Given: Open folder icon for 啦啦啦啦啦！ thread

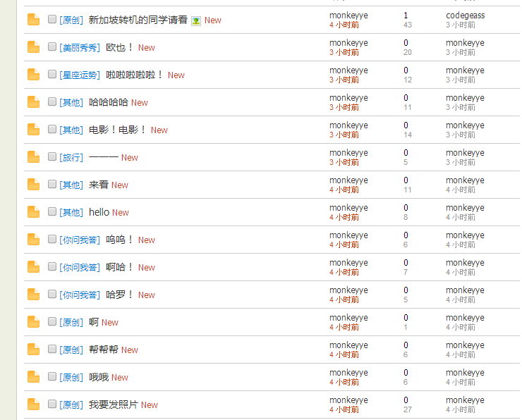Looking at the screenshot, I should 33,75.
